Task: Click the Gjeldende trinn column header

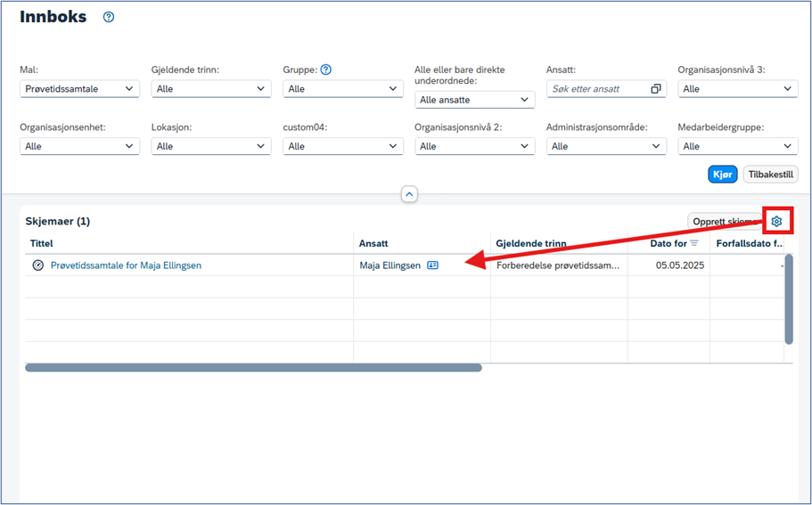Action: 559,243
